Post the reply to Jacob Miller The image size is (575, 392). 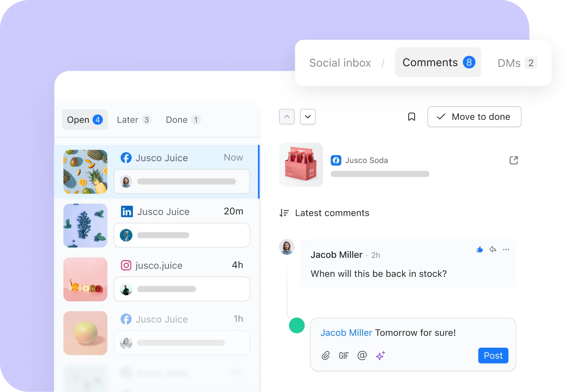click(x=493, y=356)
